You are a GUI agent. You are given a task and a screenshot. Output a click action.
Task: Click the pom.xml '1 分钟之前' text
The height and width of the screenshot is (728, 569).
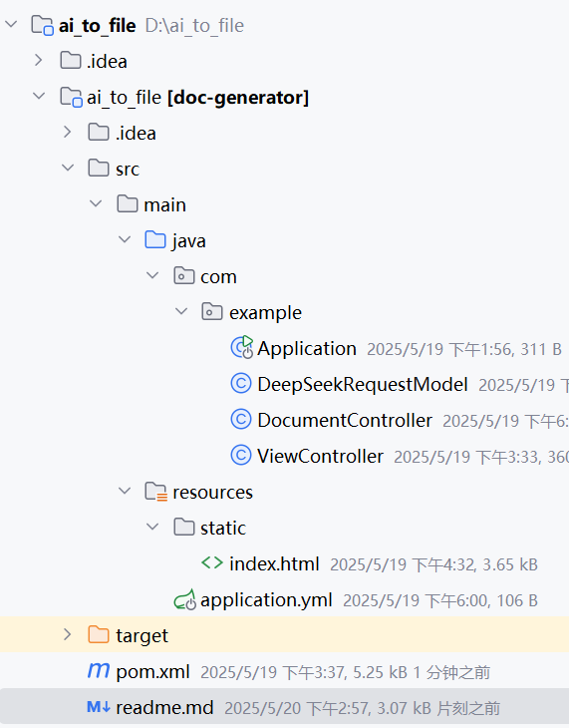tap(451, 673)
